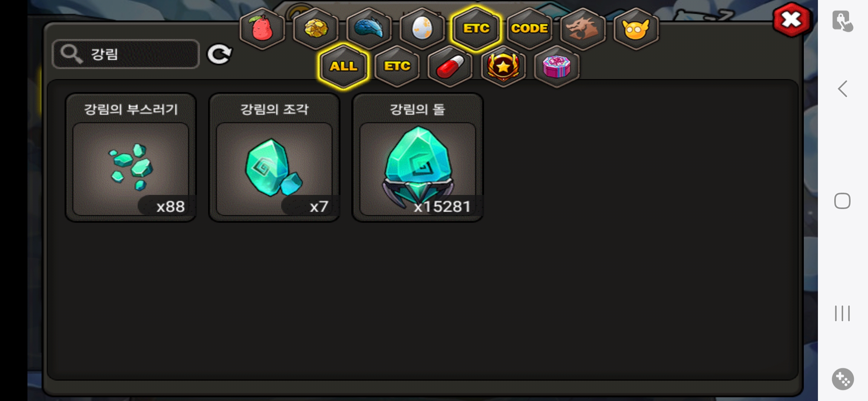Select the brown dragon head category
868x401 pixels.
pyautogui.click(x=583, y=28)
